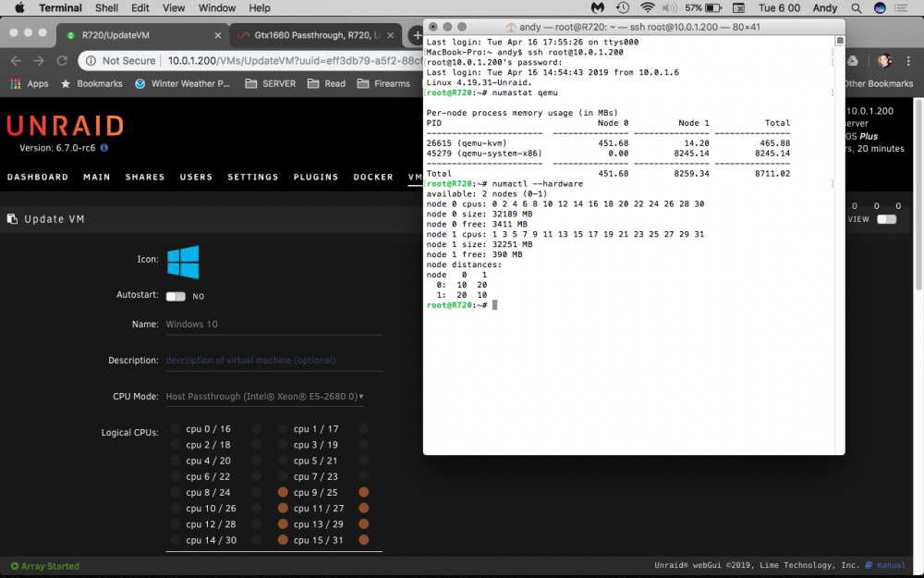The height and width of the screenshot is (578, 924).
Task: Click the Wi-Fi icon in the menu bar
Action: tap(647, 8)
